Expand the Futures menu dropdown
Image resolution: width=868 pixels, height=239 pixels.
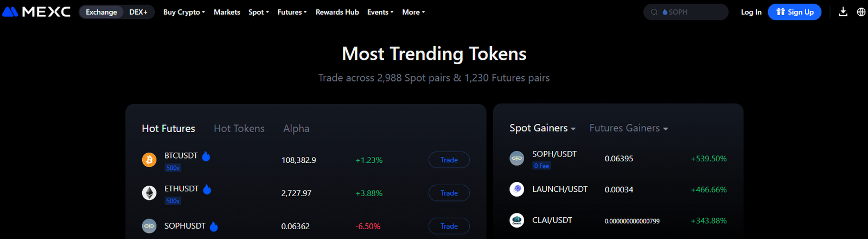click(292, 12)
